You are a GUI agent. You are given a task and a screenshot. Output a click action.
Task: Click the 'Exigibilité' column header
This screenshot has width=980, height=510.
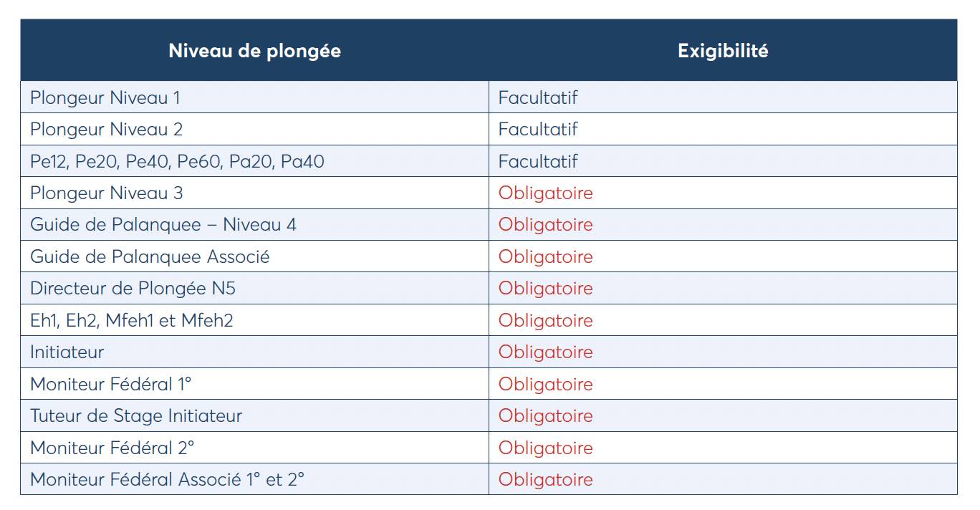click(723, 50)
